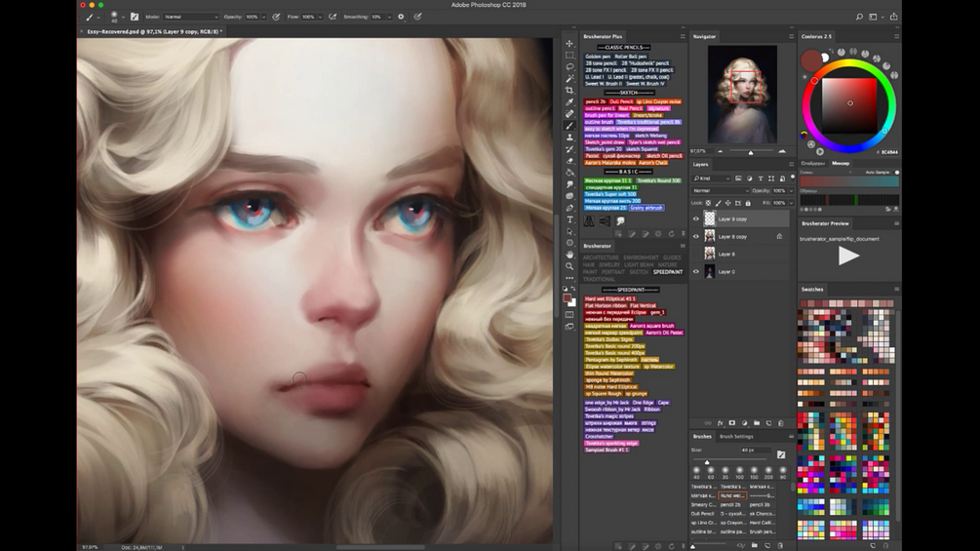Select the Rectangular Marquee tool
Viewport: 980px width, 551px height.
569,55
